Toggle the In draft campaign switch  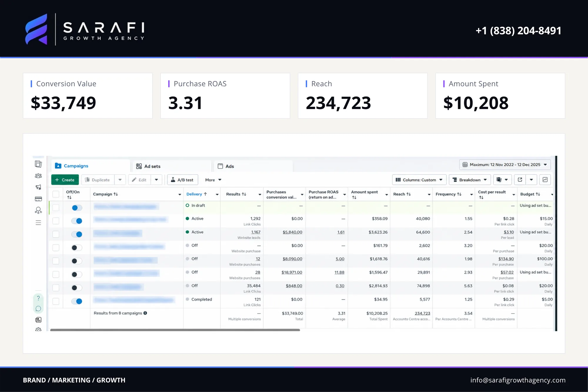click(77, 208)
